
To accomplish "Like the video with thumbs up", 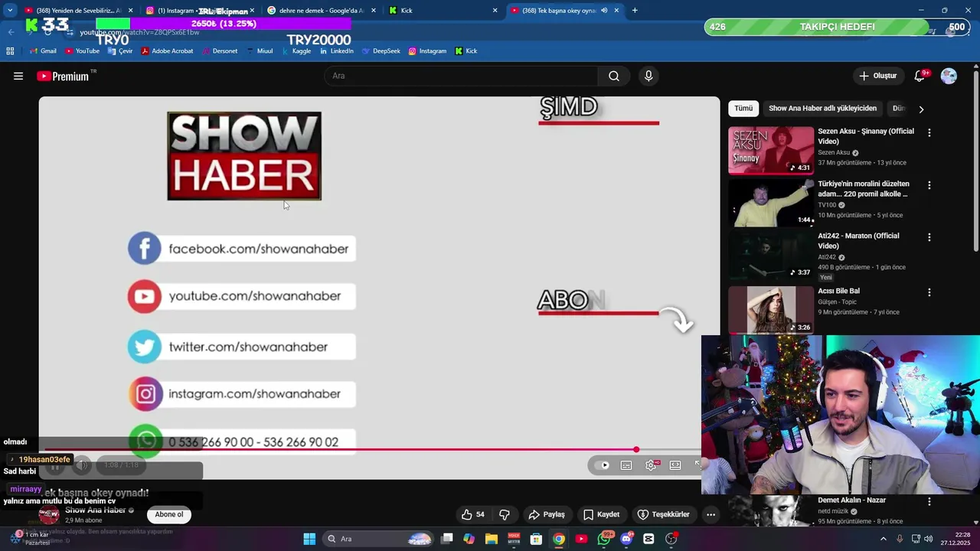I will (x=472, y=514).
